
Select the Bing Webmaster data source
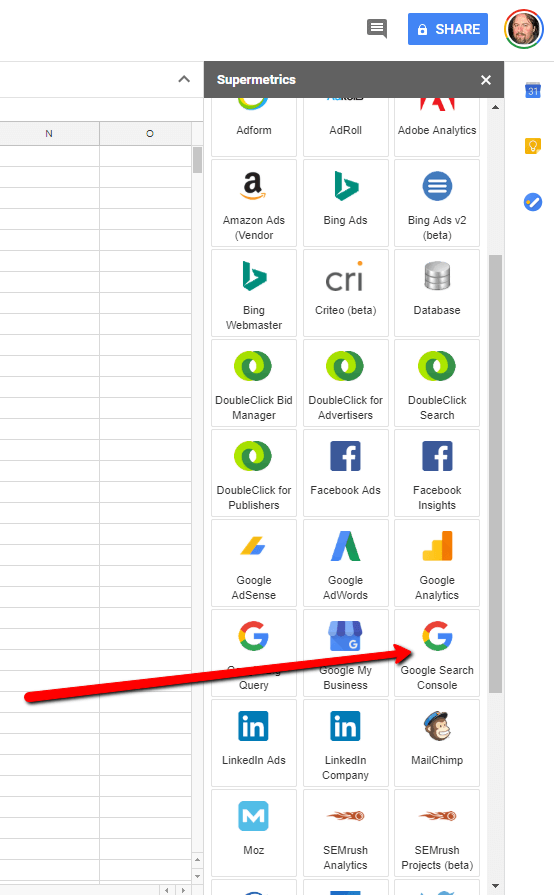(254, 293)
